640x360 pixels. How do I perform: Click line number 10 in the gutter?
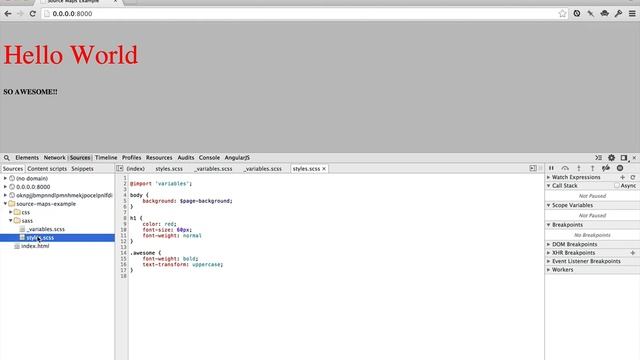(x=124, y=230)
